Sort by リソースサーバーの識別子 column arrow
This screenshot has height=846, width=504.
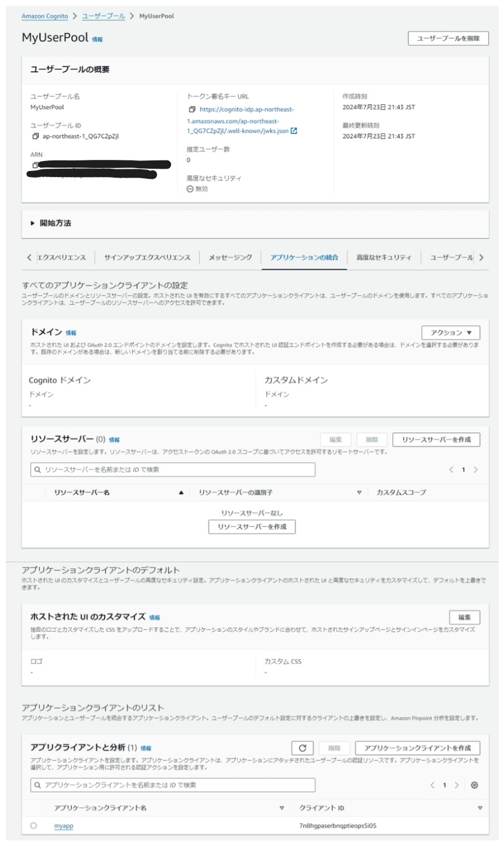point(359,492)
